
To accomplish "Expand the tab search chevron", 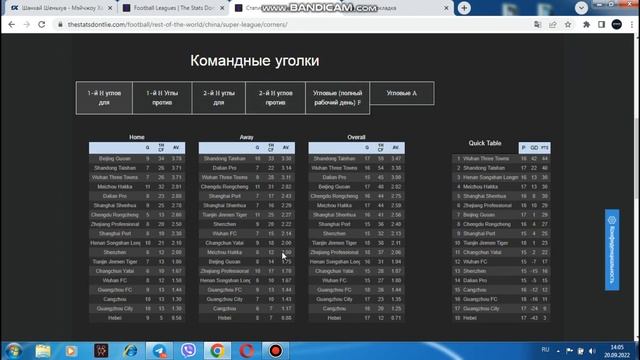I will pos(581,8).
